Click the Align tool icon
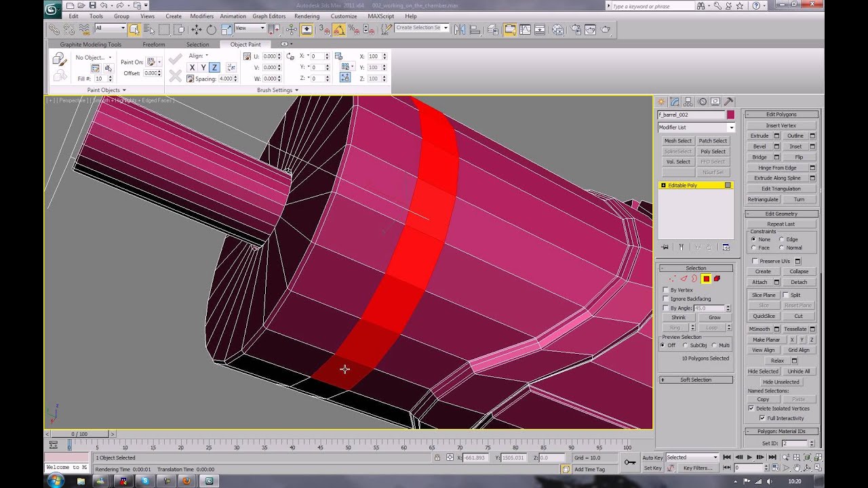 point(475,29)
